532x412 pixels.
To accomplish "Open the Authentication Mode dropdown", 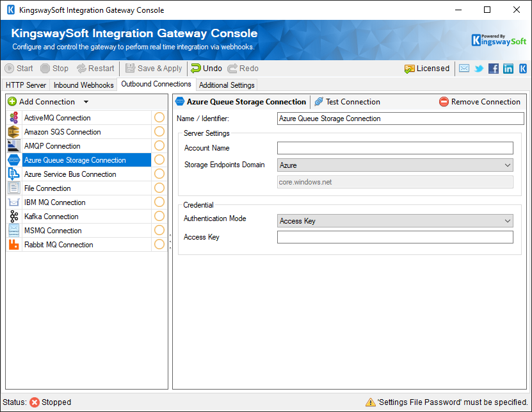I will [x=395, y=221].
